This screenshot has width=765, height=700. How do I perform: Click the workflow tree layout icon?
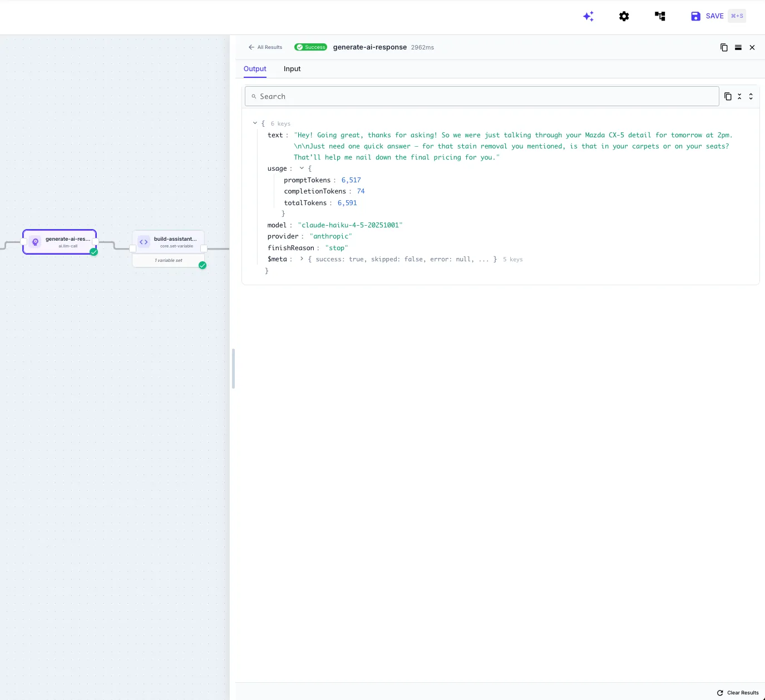coord(660,16)
